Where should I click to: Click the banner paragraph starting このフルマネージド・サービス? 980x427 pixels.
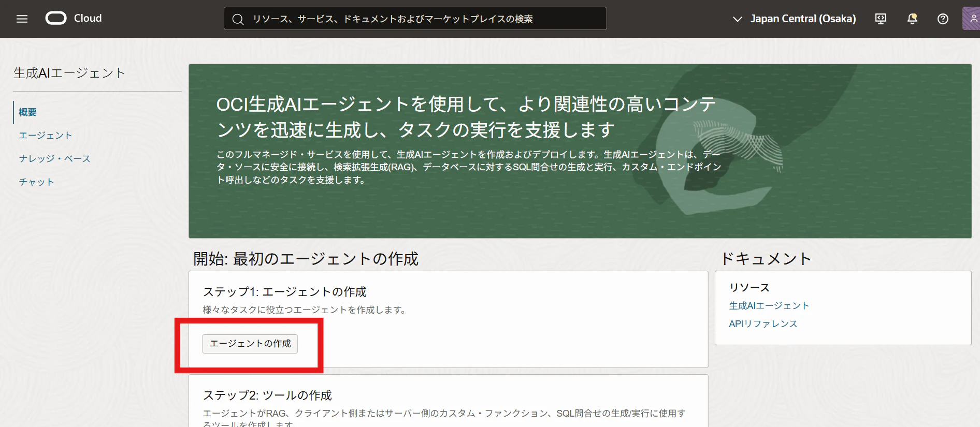point(469,167)
